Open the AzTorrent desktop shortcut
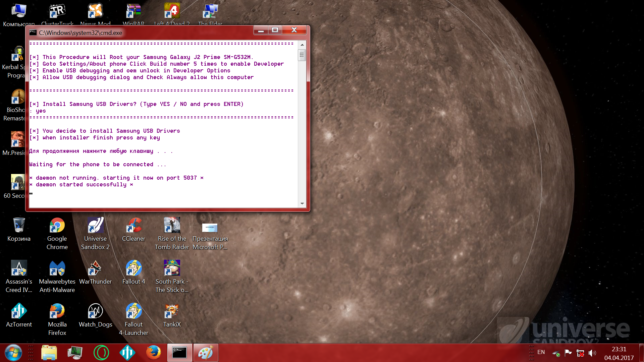 19,315
